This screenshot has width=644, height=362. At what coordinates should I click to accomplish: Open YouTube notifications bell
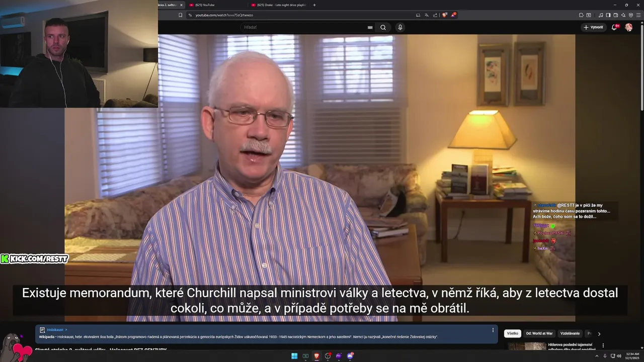click(614, 27)
